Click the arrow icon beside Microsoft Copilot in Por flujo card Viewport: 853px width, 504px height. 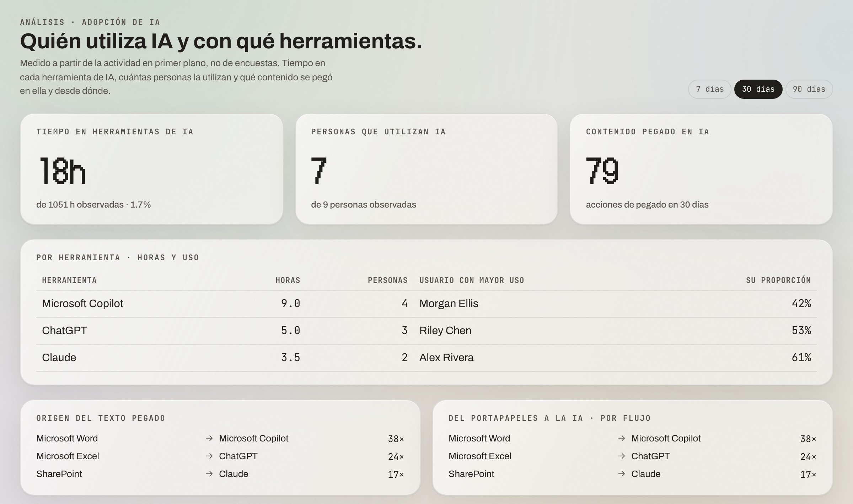pos(622,438)
